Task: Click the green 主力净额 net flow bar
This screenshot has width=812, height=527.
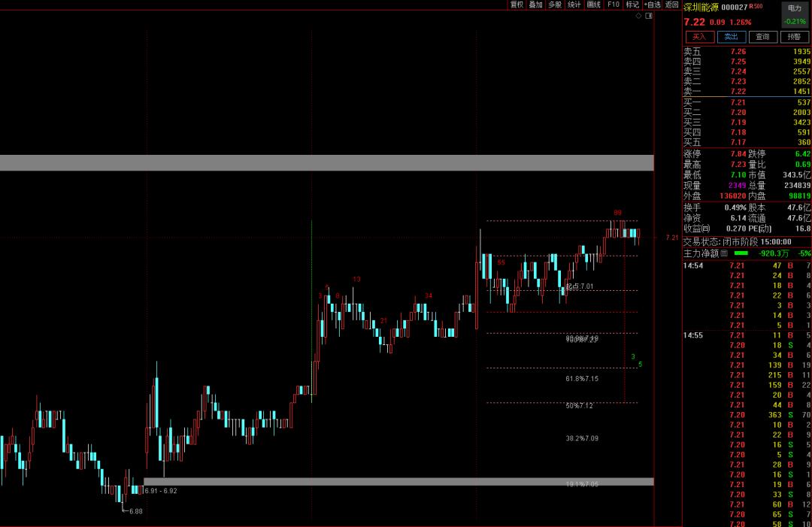Action: pyautogui.click(x=741, y=253)
